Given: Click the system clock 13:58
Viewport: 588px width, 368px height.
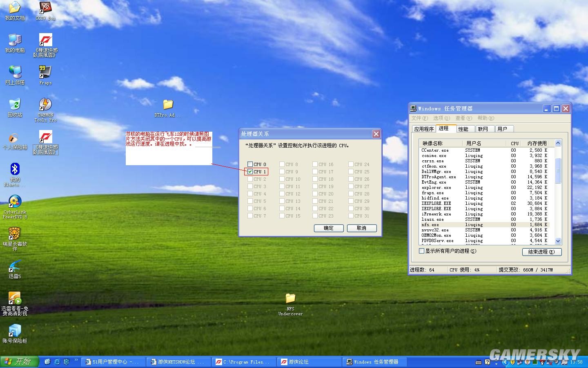Looking at the screenshot, I should [576, 362].
